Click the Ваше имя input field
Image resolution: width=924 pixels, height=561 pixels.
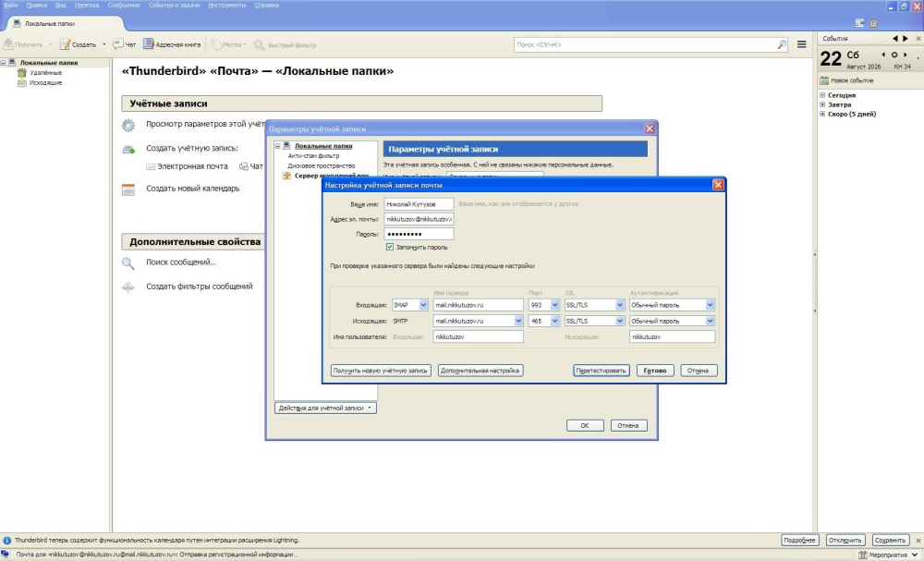pos(419,204)
